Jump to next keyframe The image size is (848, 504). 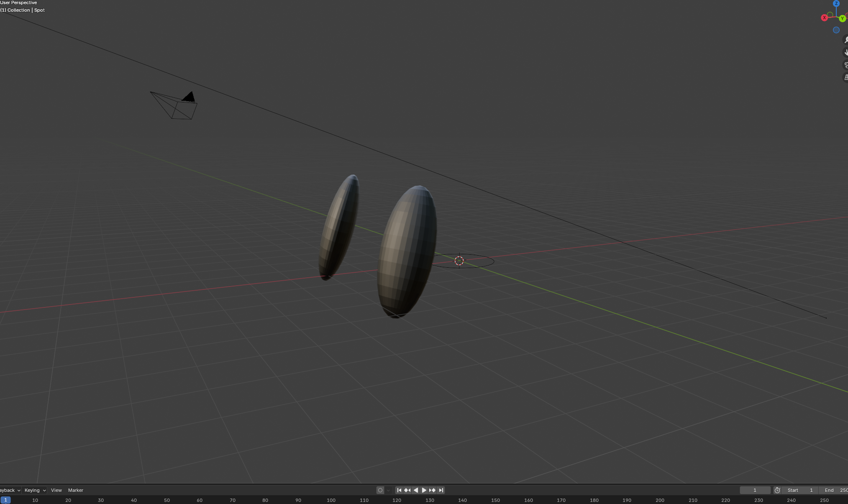pyautogui.click(x=432, y=490)
